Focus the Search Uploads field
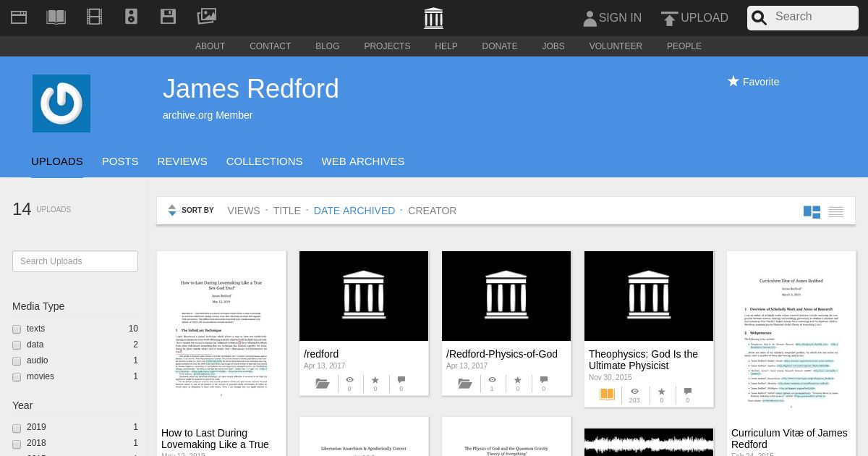This screenshot has height=456, width=868. tap(75, 261)
